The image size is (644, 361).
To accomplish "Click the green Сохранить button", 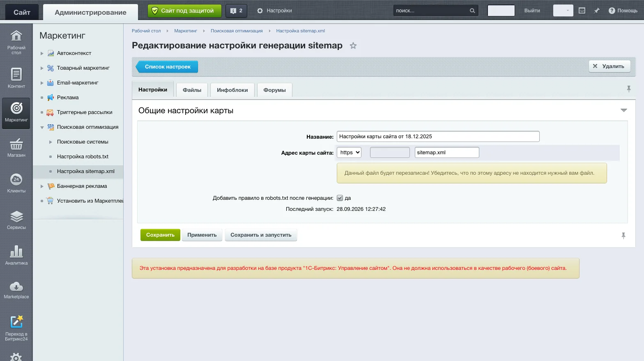I will click(160, 235).
